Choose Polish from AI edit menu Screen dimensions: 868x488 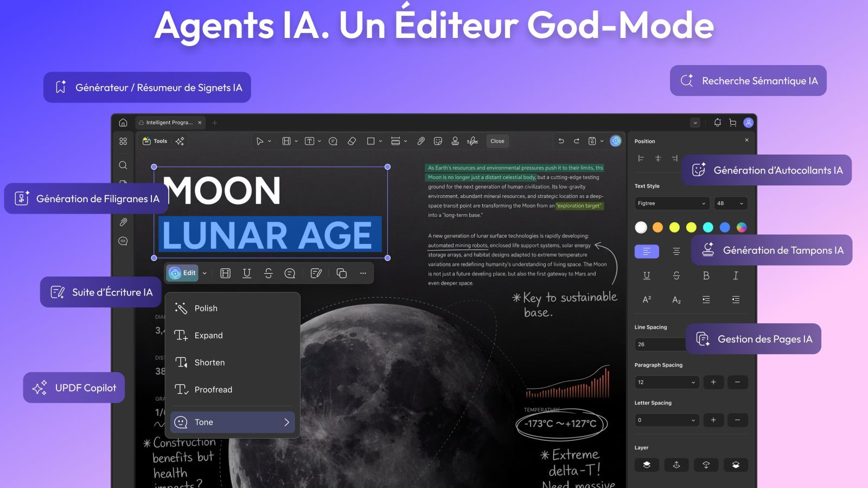click(206, 308)
